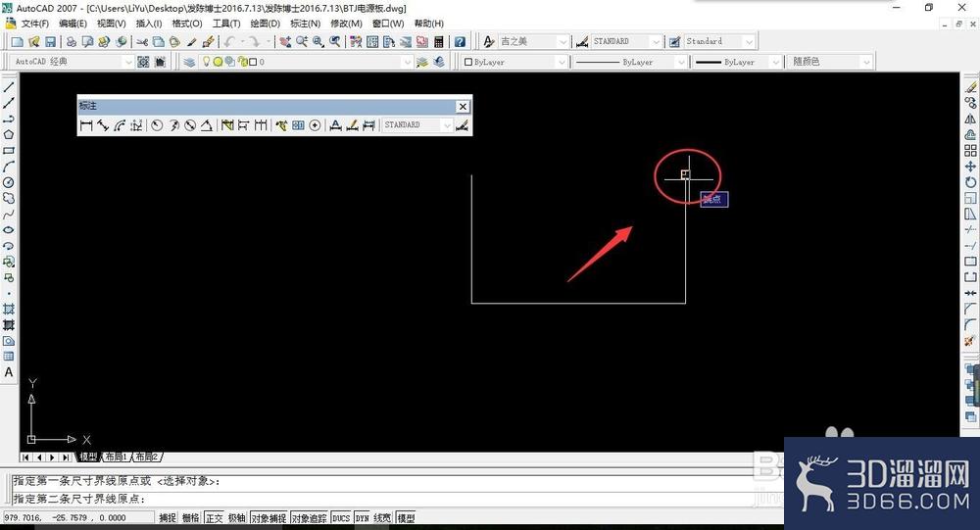The height and width of the screenshot is (530, 980).
Task: Select the Continue dimension tool
Action: (261, 125)
